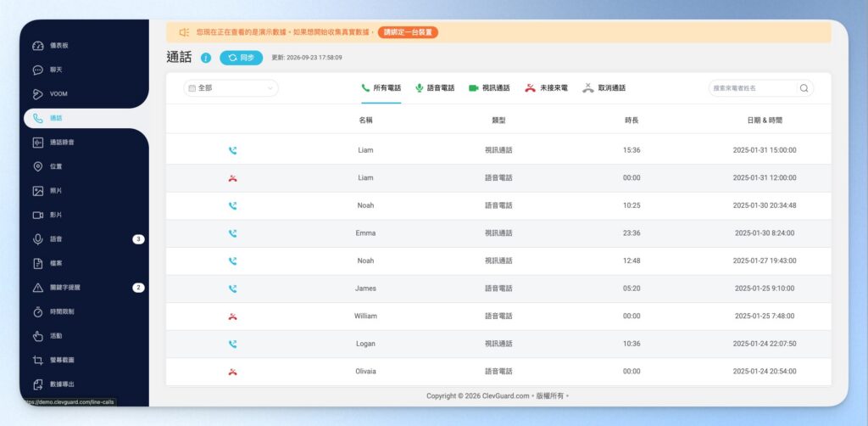
Task: Click the 2 badge next to 關鍵字提醒
Action: (x=138, y=288)
